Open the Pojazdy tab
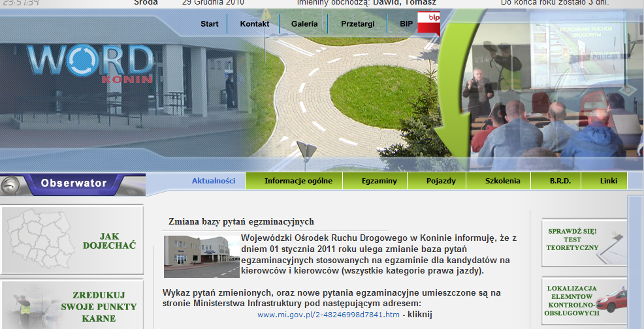This screenshot has height=329, width=644. (x=437, y=181)
